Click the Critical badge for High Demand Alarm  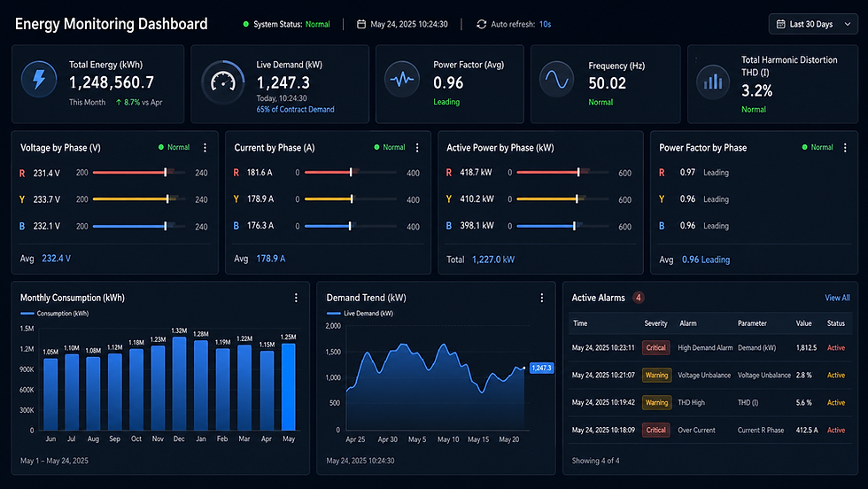pyautogui.click(x=656, y=348)
